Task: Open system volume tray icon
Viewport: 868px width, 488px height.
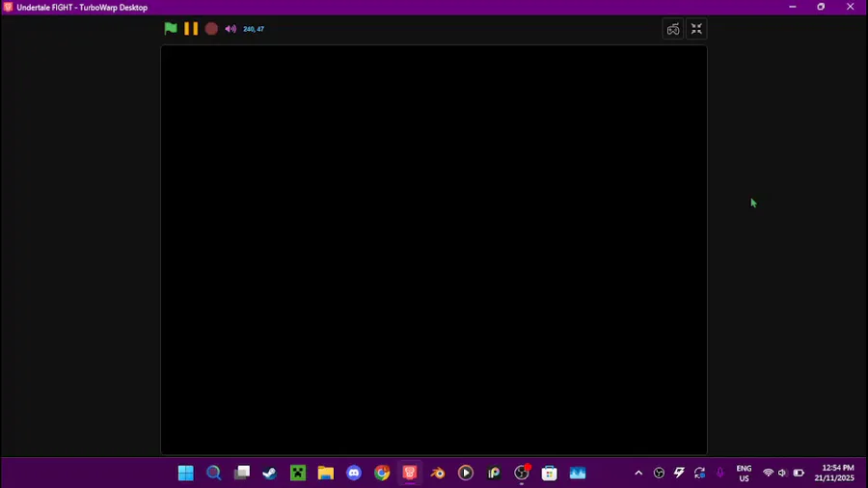Action: (x=782, y=474)
